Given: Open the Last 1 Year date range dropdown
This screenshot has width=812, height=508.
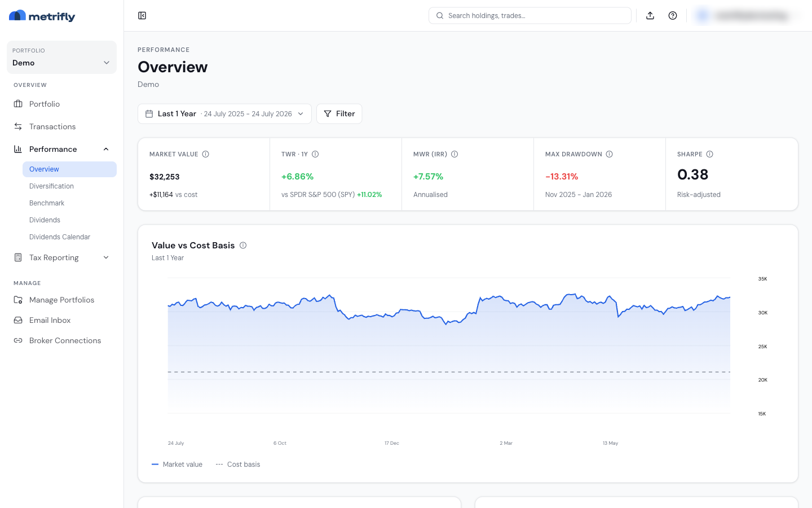Looking at the screenshot, I should pyautogui.click(x=224, y=114).
